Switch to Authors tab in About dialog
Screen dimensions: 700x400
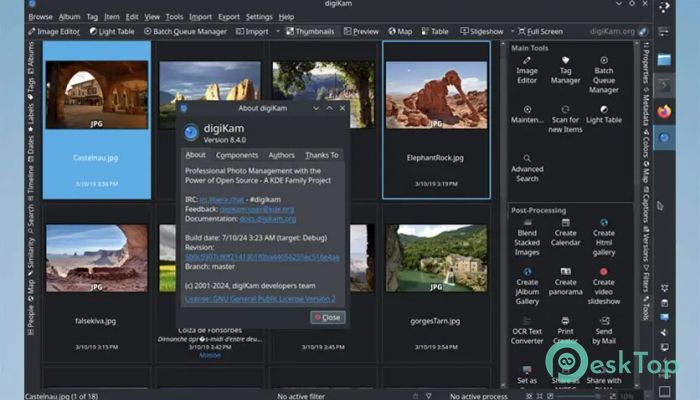click(281, 155)
